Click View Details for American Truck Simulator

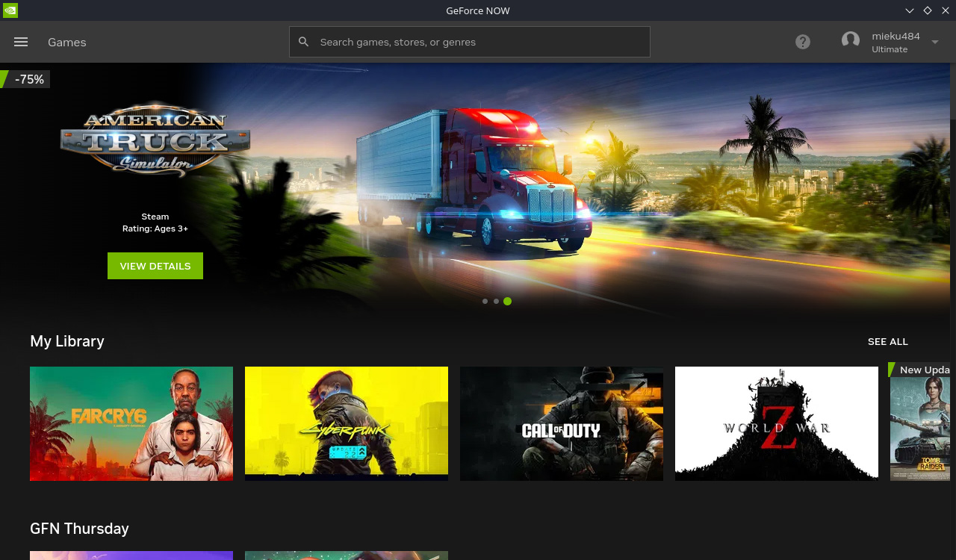155,266
